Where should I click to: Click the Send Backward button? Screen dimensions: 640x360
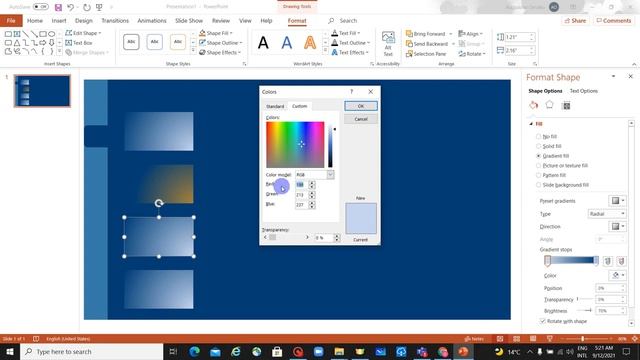(x=427, y=44)
